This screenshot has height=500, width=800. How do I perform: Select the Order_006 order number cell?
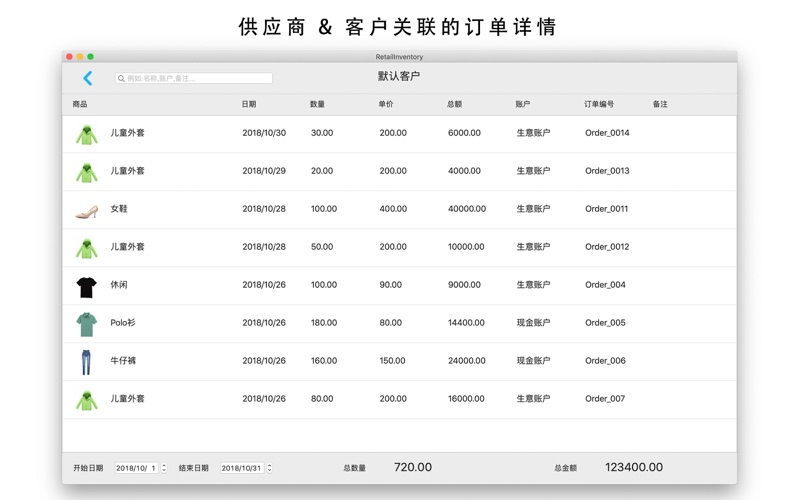coord(605,361)
